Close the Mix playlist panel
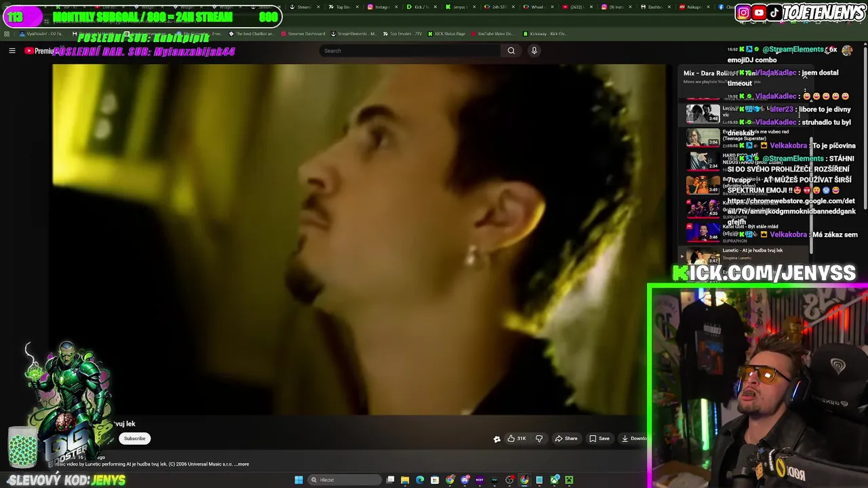The height and width of the screenshot is (488, 868). 804,75
